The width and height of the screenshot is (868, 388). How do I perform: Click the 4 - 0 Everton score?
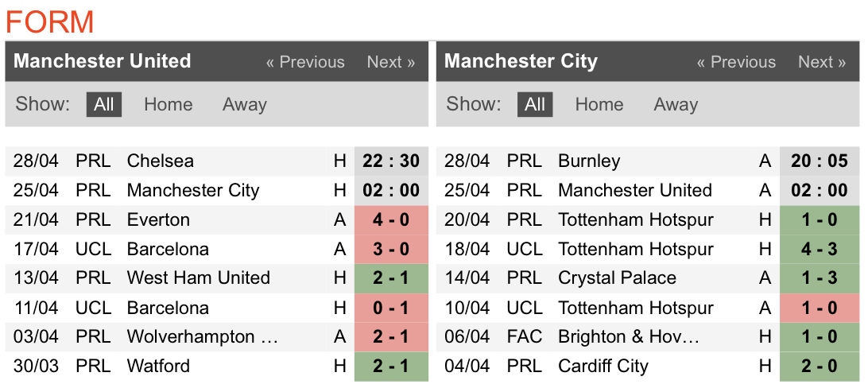click(x=391, y=219)
